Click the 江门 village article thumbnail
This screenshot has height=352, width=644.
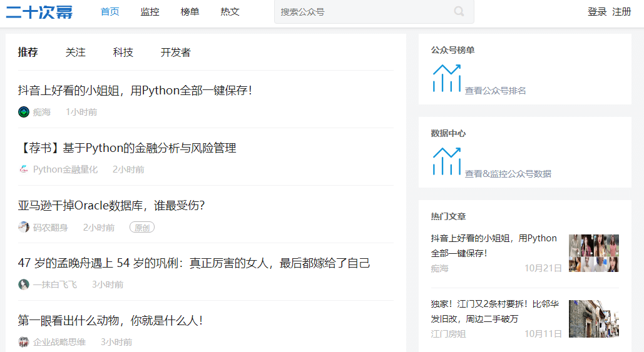[x=593, y=319]
